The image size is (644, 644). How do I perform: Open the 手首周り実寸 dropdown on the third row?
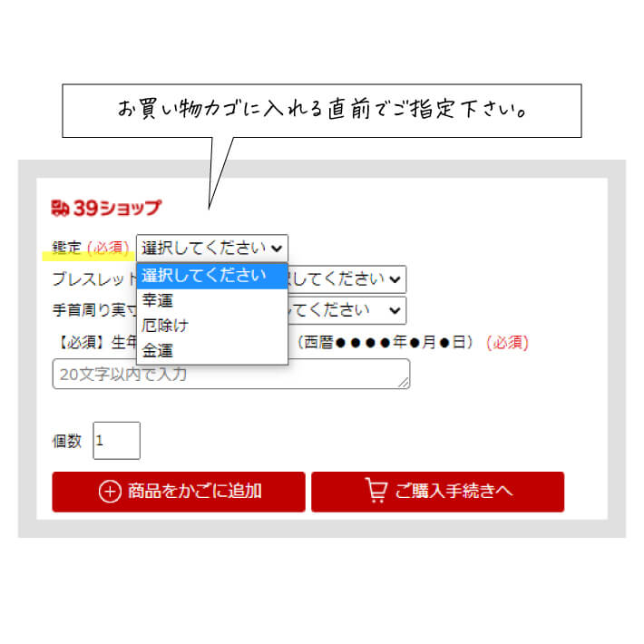tap(347, 310)
